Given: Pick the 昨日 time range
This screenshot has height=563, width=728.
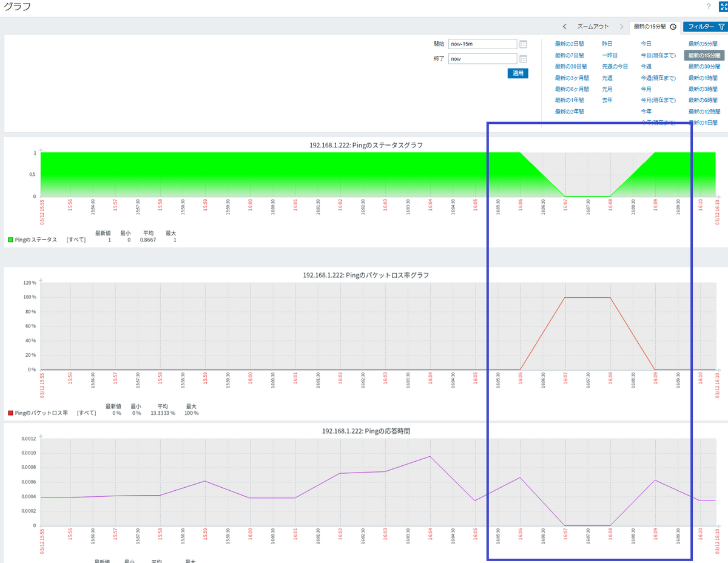Looking at the screenshot, I should [607, 44].
